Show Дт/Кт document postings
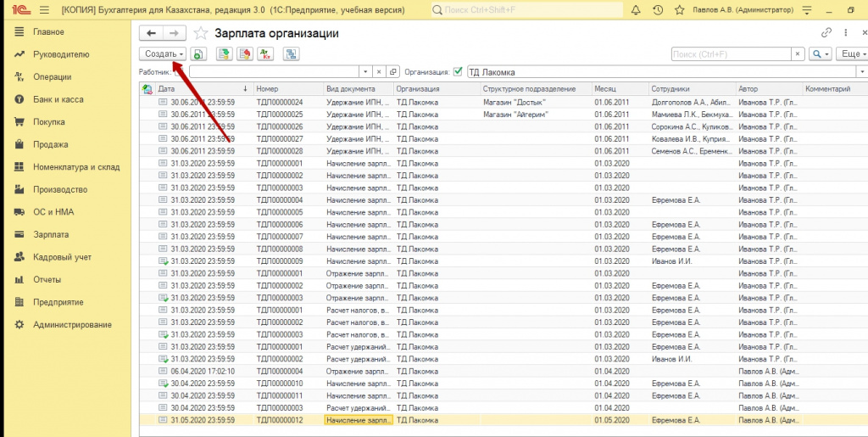868x437 pixels. (265, 53)
